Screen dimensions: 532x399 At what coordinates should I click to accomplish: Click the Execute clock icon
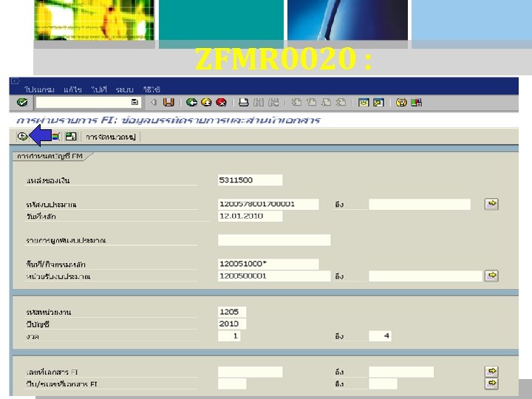tap(22, 137)
